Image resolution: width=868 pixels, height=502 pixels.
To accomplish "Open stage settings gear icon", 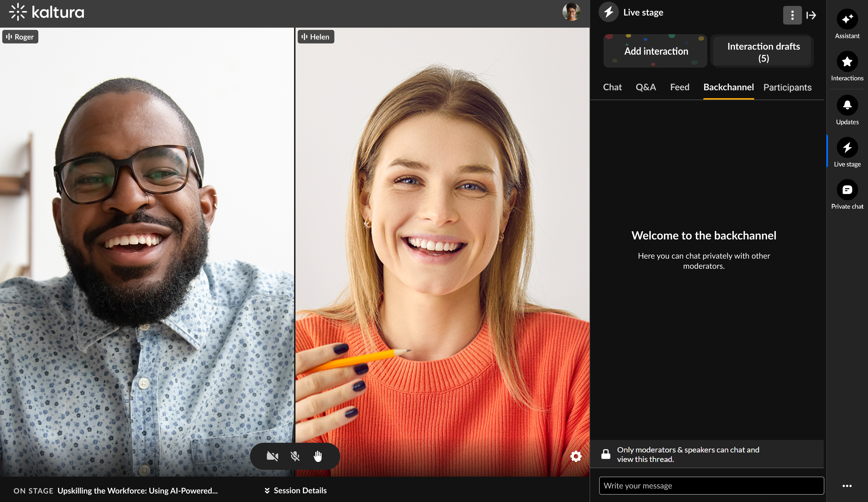I will pyautogui.click(x=575, y=456).
